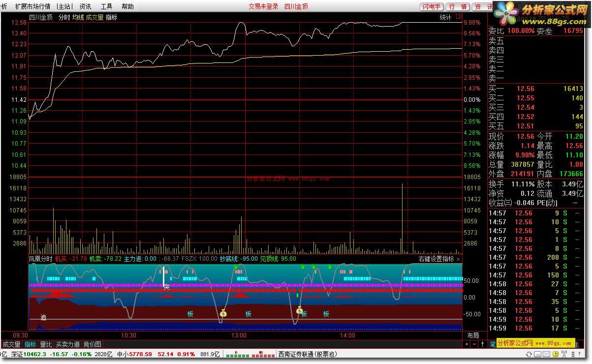Close the indicator panel with x icon

pyautogui.click(x=459, y=259)
